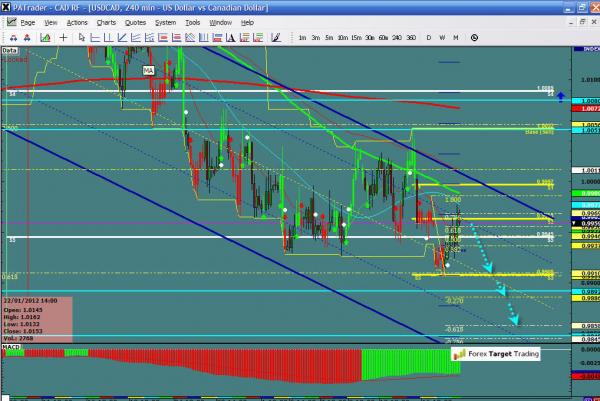Viewport: 600px width, 401px height.
Task: Click the MACD indicator panel label
Action: click(11, 347)
